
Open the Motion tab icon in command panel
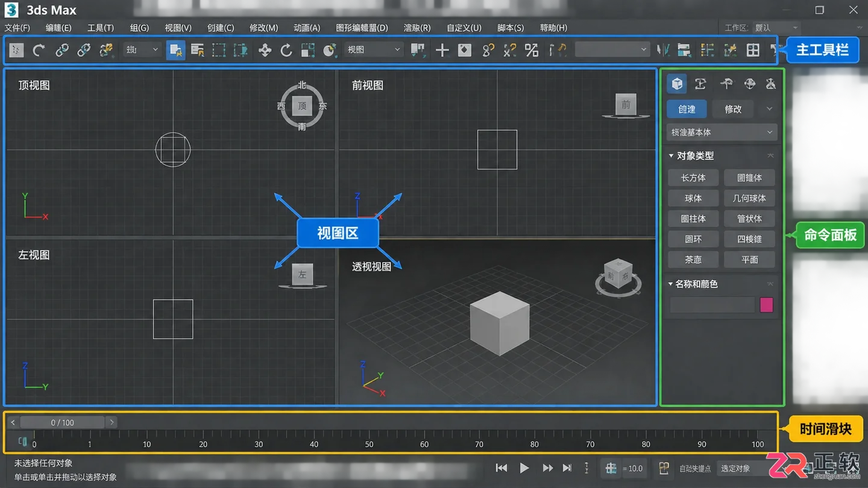point(750,84)
